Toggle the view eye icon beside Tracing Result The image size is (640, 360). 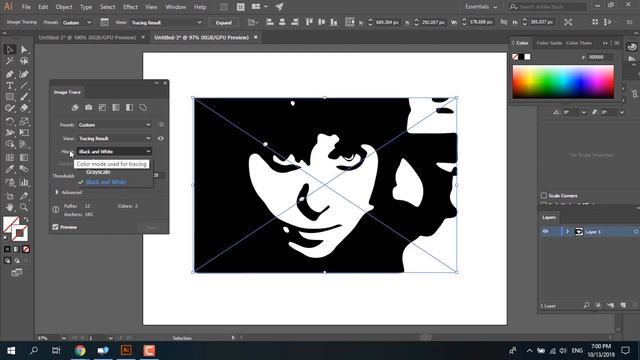coord(161,138)
